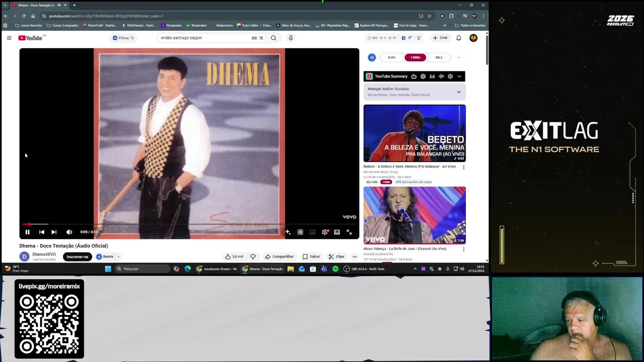Open the 'Bebeto - A Beleza é Você, Menina' title link
Screen dimensions: 644x362
tap(410, 166)
